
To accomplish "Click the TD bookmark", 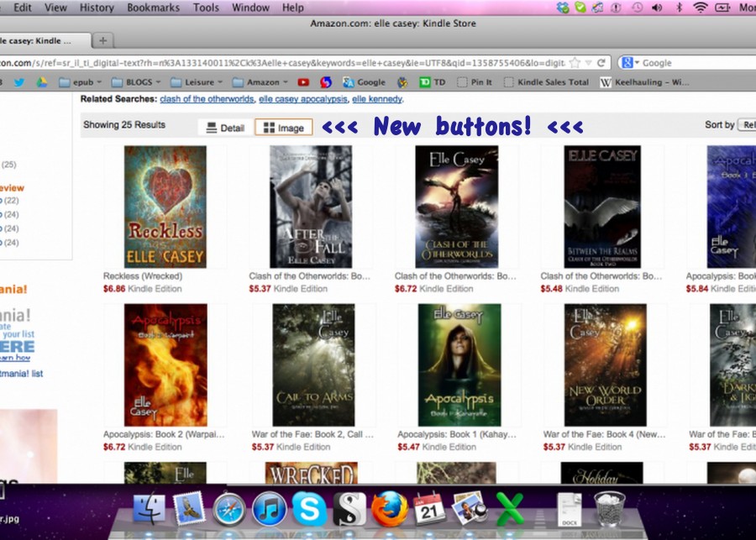I will click(433, 82).
